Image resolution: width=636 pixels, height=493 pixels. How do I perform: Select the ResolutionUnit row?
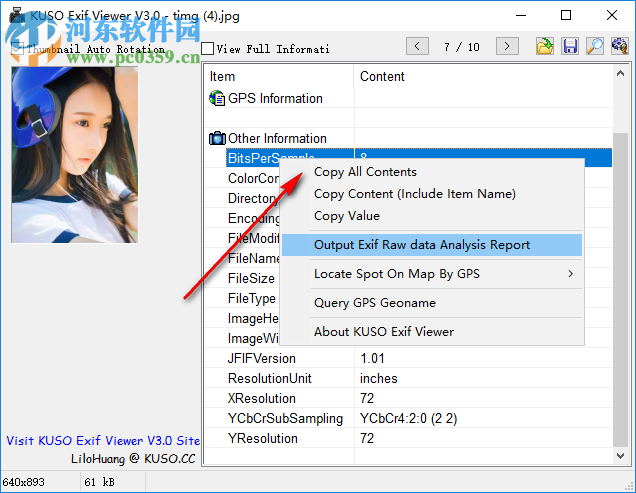pyautogui.click(x=408, y=378)
